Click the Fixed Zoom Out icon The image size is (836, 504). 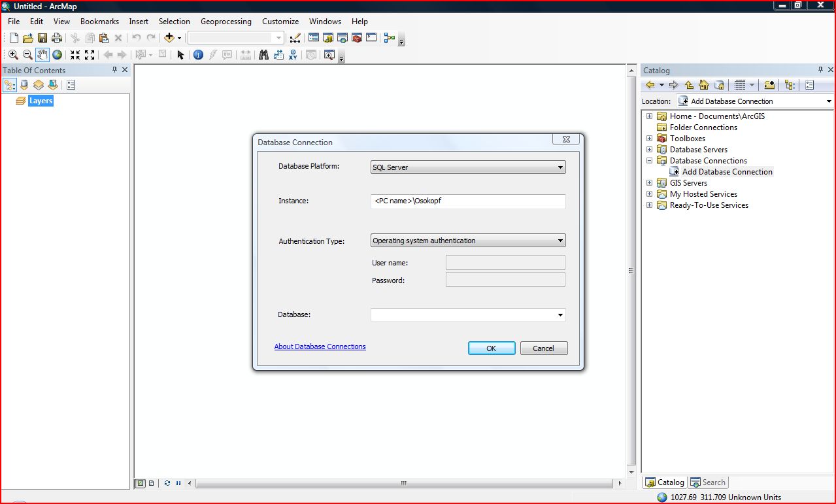[x=90, y=55]
